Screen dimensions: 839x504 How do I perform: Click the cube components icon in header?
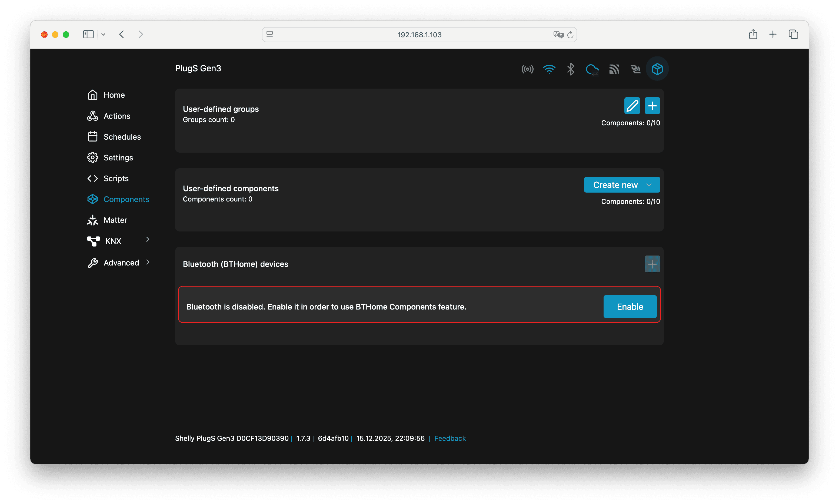coord(657,69)
